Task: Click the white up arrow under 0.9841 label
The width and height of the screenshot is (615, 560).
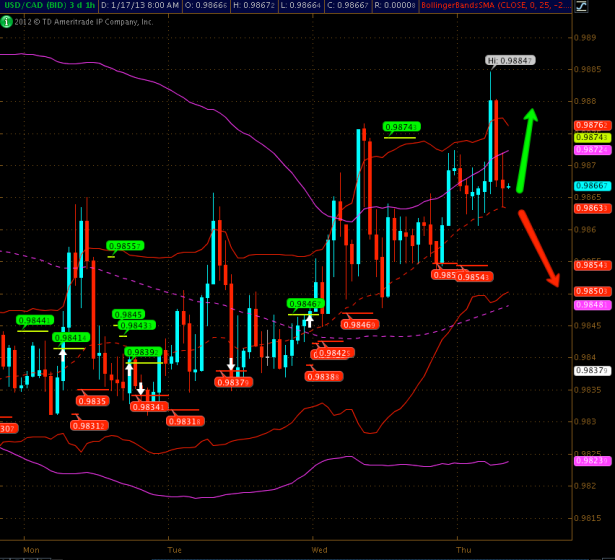Action: coord(63,351)
